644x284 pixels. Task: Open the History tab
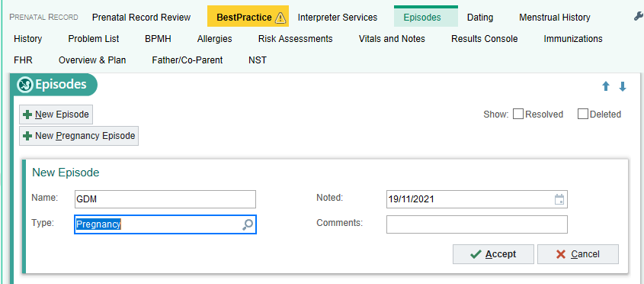pyautogui.click(x=28, y=39)
